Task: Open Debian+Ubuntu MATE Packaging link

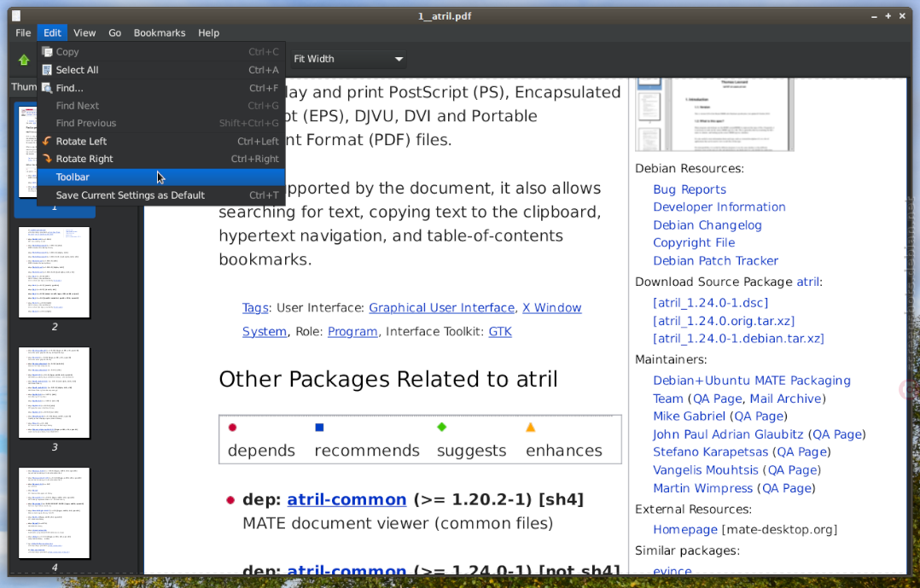Action: coord(752,381)
